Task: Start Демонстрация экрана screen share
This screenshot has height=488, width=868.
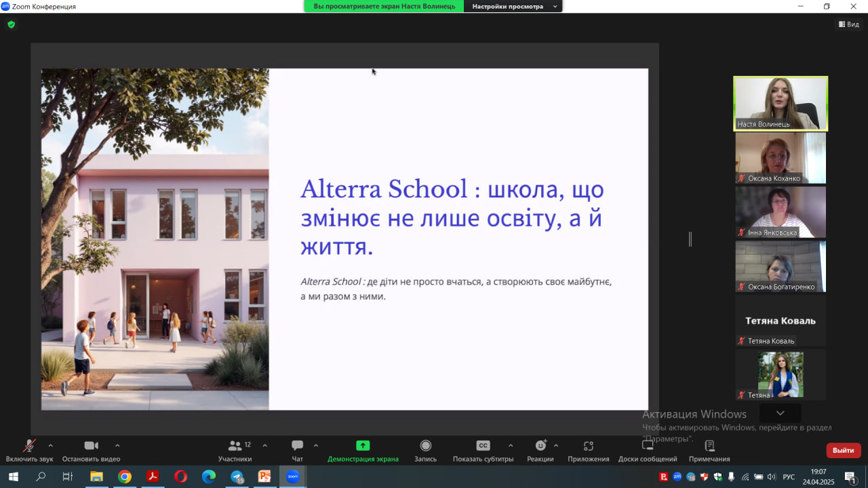Action: (363, 451)
